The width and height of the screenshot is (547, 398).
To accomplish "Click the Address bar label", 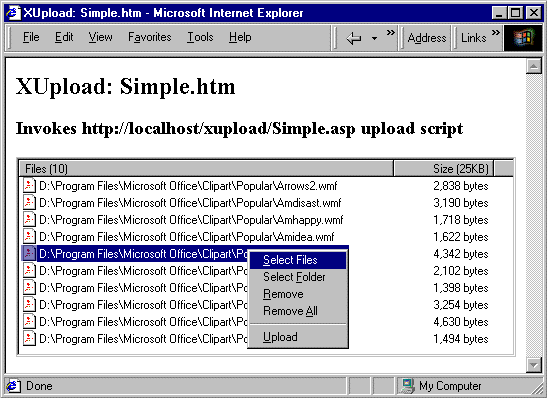I will tap(427, 38).
